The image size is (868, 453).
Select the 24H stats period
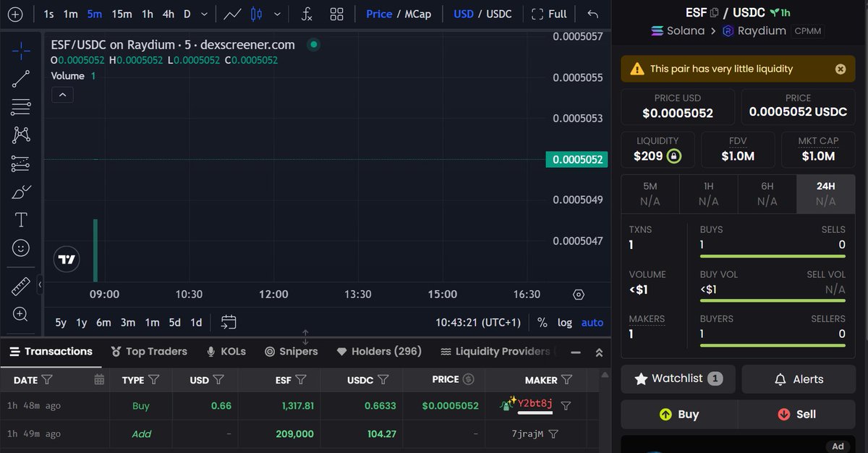click(x=825, y=194)
